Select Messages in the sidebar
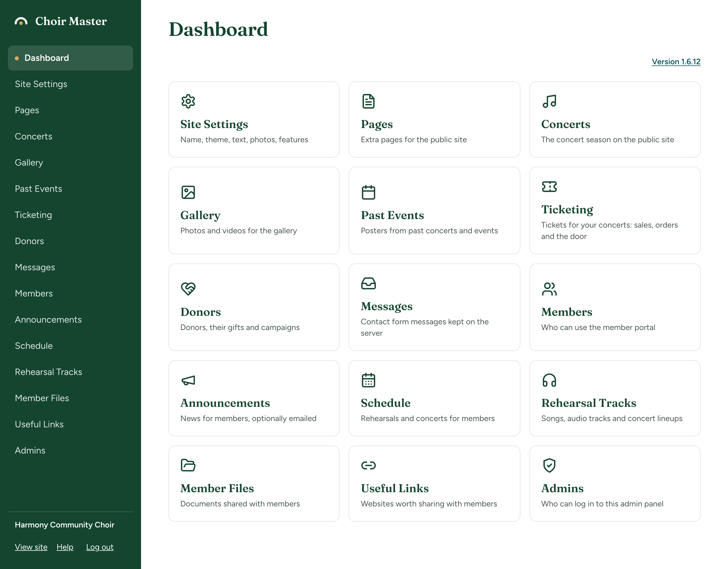 click(x=70, y=267)
